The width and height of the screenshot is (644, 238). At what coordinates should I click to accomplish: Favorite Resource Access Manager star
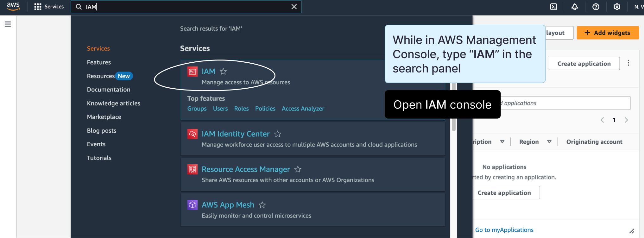tap(298, 169)
